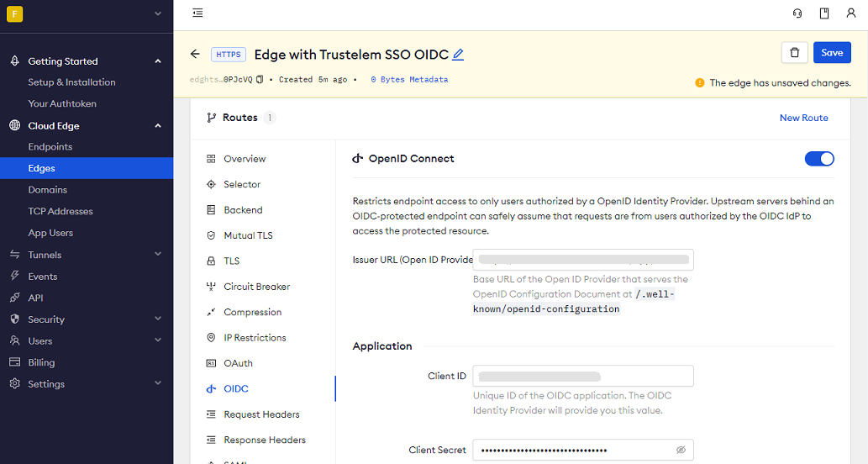Click the Circuit Breaker icon

point(211,287)
